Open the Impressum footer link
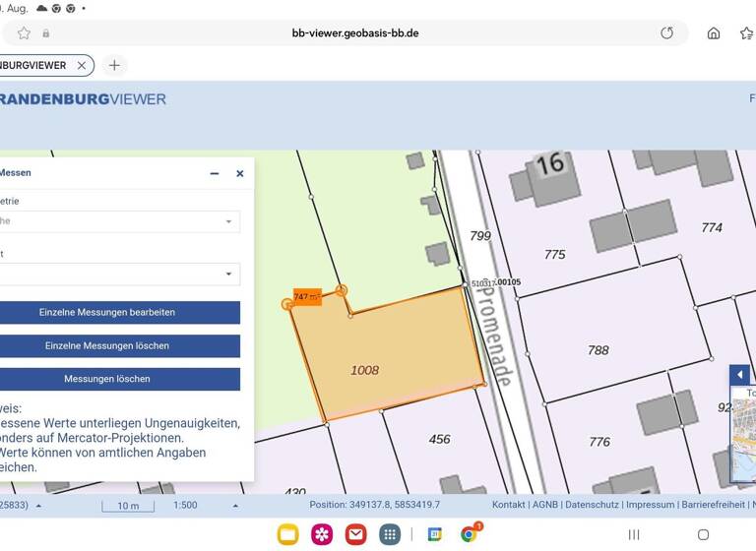The width and height of the screenshot is (756, 551). point(650,505)
